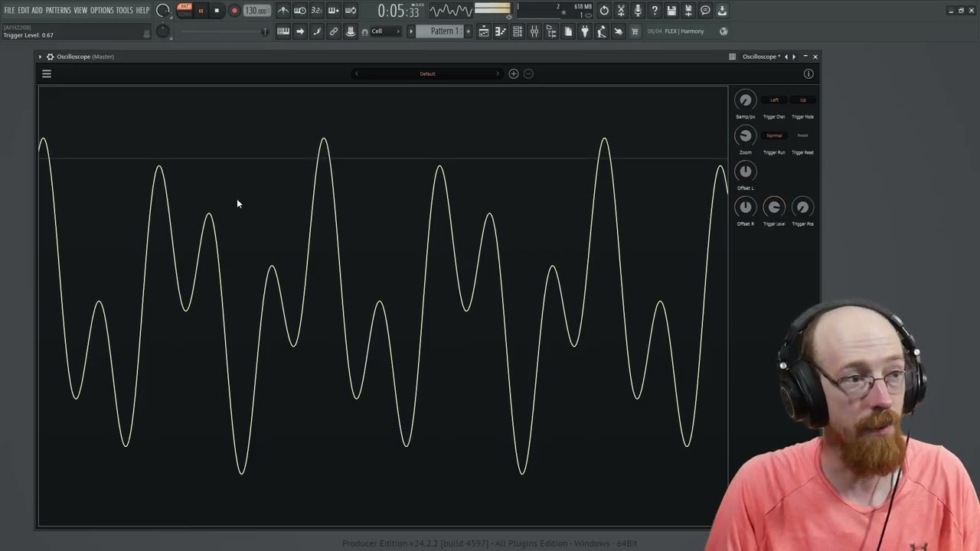Click the oscilloscope waveform monitor in toolbar
The height and width of the screenshot is (551, 980).
(450, 11)
